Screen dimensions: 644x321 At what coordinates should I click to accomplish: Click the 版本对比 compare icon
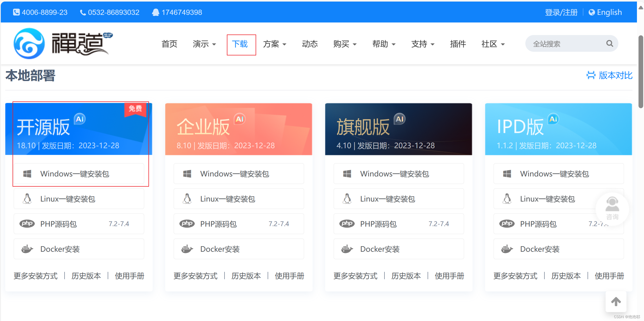click(591, 75)
